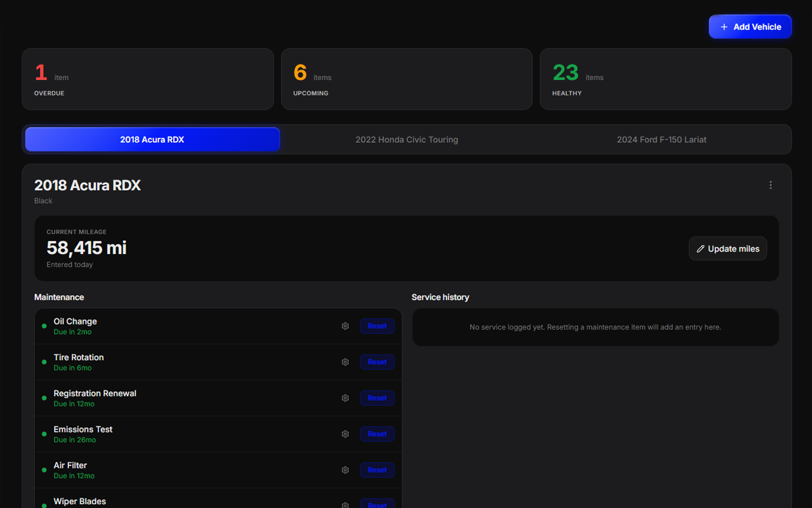Select the Air Filter label
Image resolution: width=812 pixels, height=508 pixels.
(70, 465)
